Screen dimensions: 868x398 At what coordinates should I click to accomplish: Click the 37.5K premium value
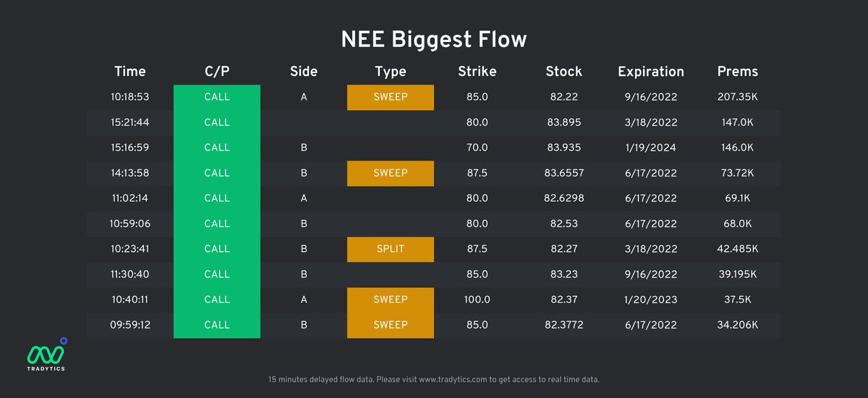tap(738, 300)
